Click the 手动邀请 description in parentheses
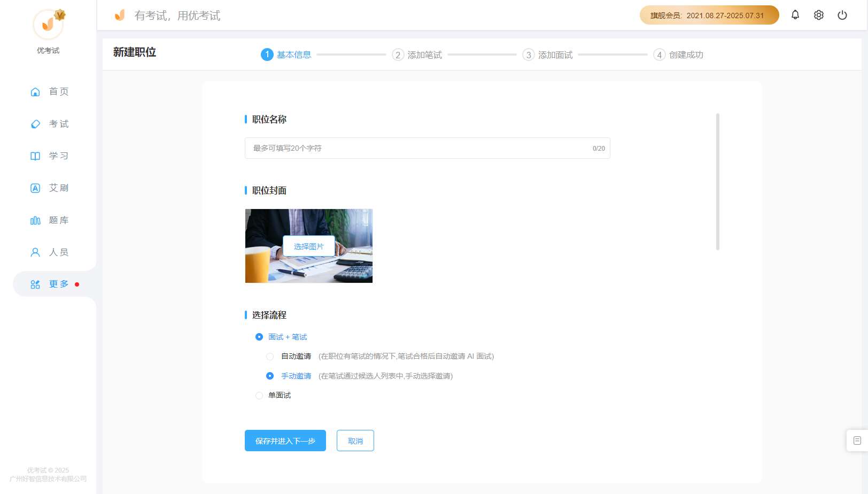The image size is (868, 494). click(386, 376)
